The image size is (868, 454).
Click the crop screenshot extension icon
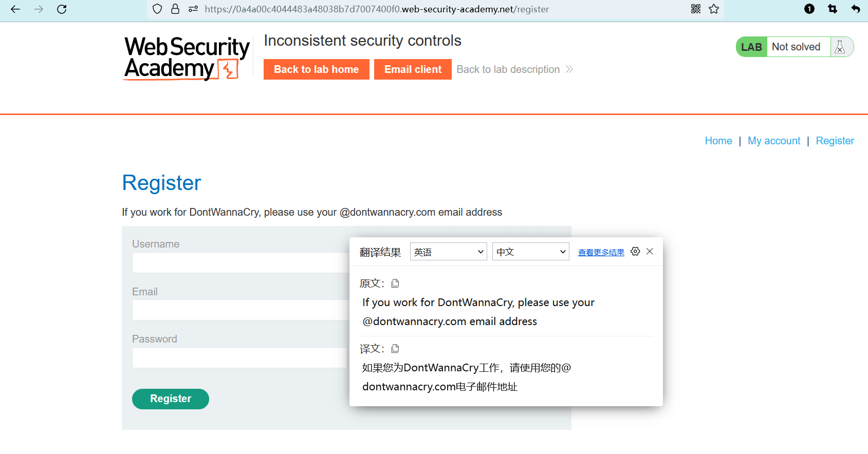[833, 9]
